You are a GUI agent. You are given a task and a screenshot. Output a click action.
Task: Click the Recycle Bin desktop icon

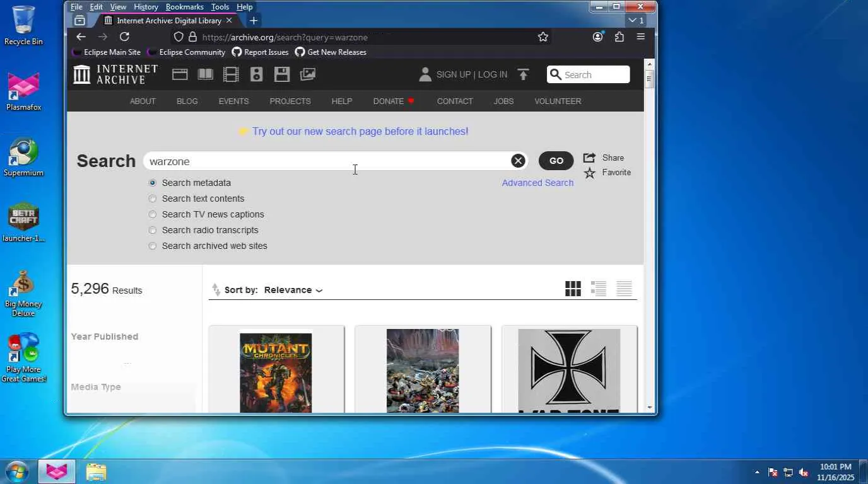click(x=23, y=26)
